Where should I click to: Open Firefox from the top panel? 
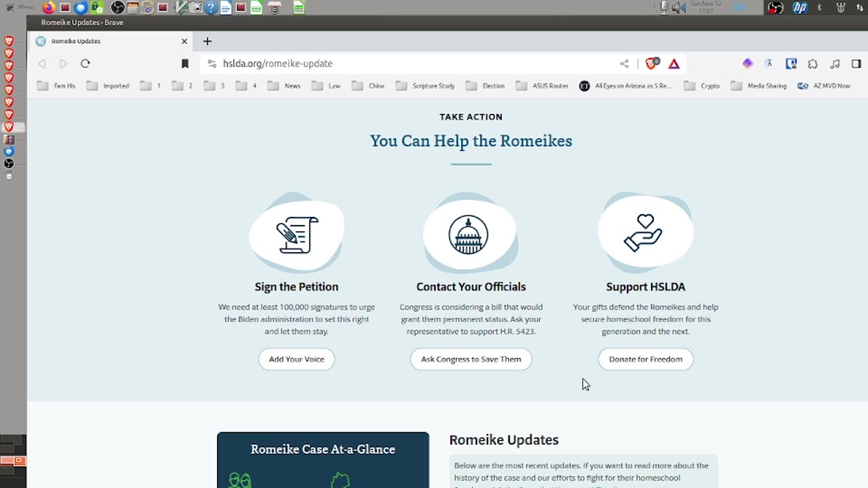48,7
